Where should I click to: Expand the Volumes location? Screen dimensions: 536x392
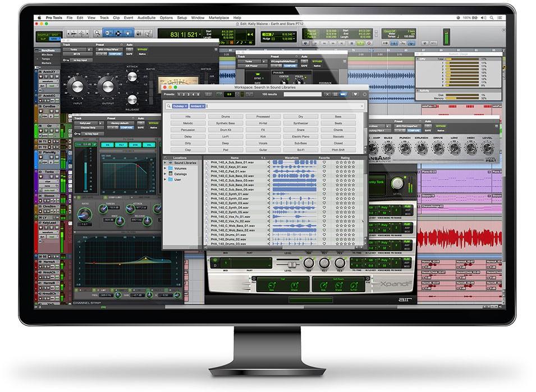click(x=166, y=168)
